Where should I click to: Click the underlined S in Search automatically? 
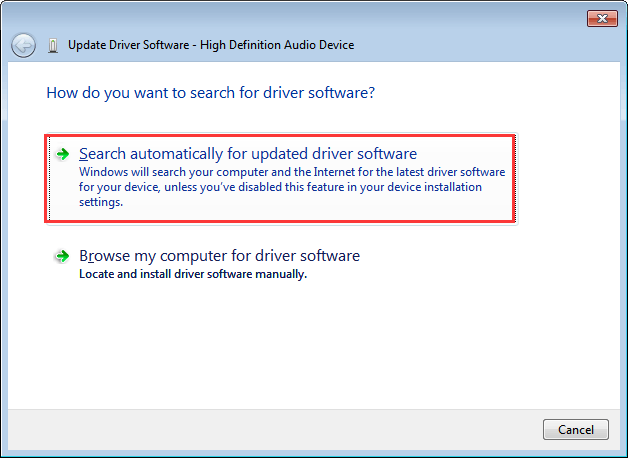[x=83, y=154]
